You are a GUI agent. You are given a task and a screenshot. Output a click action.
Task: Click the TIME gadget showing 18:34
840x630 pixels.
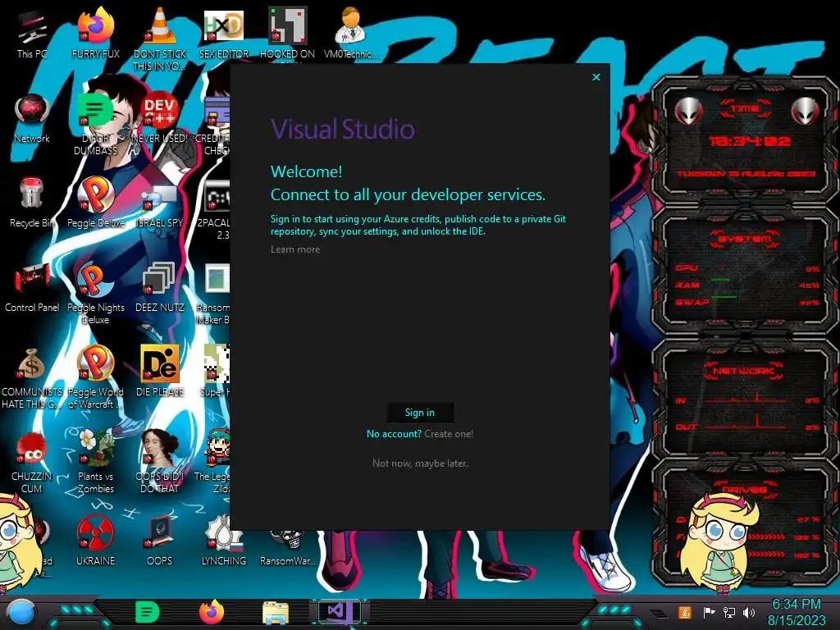746,140
